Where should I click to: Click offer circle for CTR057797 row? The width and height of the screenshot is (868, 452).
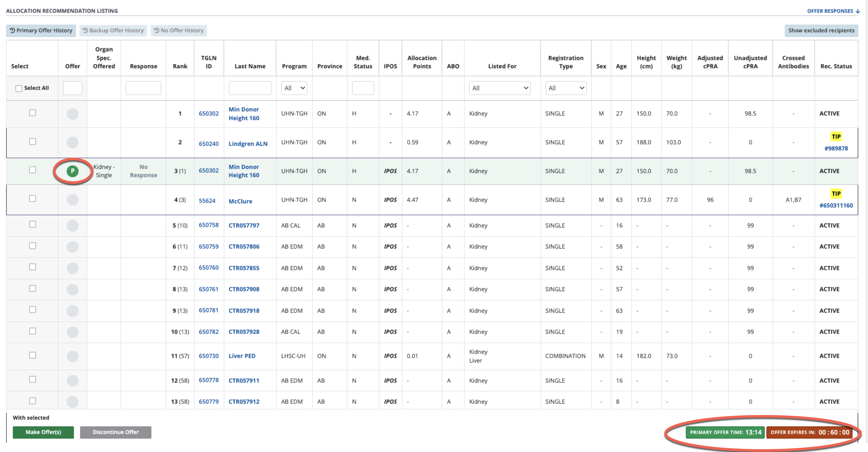point(72,225)
